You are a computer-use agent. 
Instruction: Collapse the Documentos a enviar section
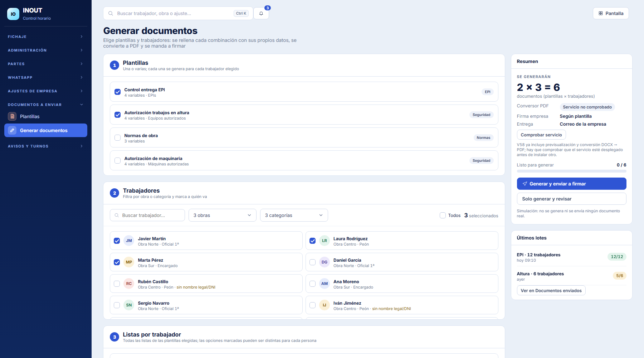[46, 105]
